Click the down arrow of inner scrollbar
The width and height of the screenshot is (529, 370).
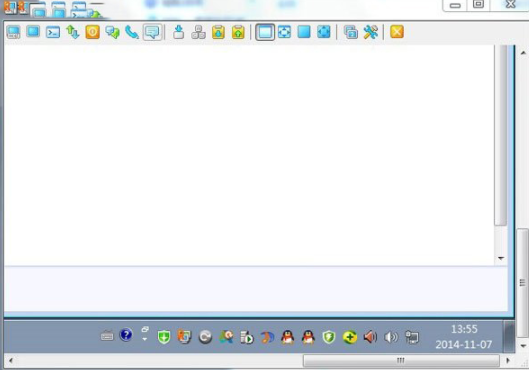[x=501, y=258]
